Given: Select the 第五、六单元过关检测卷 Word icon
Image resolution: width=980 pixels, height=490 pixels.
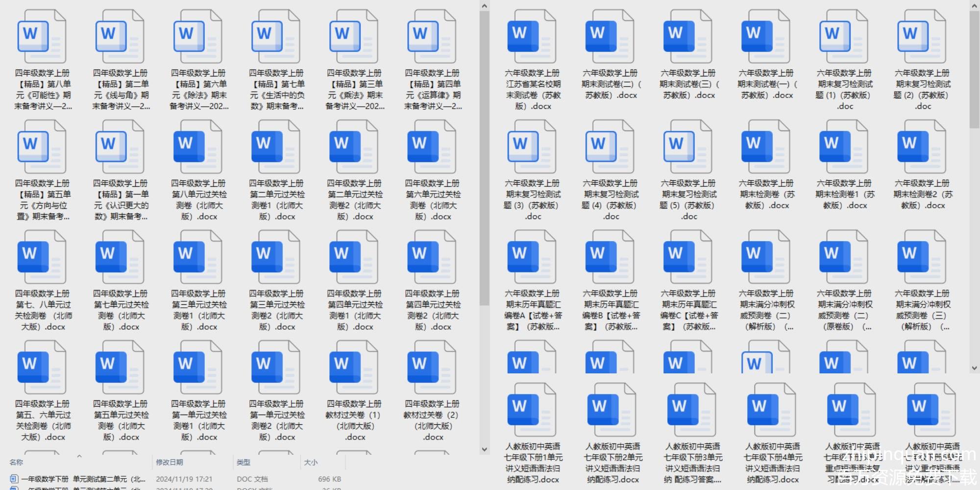Looking at the screenshot, I should pos(42,367).
